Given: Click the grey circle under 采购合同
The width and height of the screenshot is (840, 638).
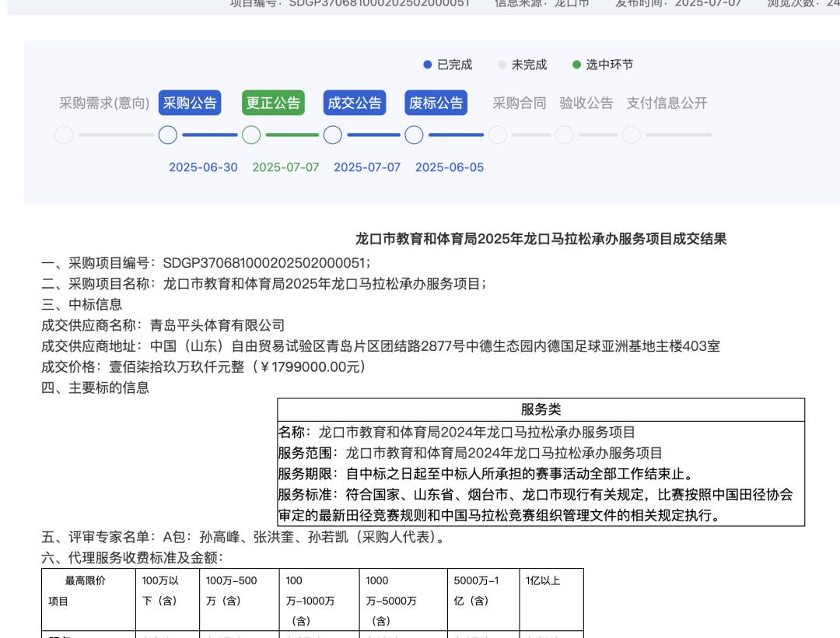Looking at the screenshot, I should click(498, 135).
